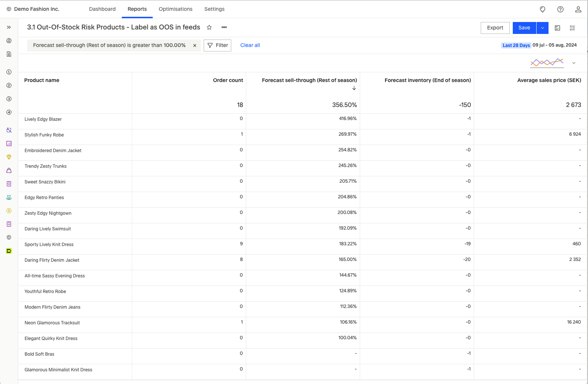588x384 pixels.
Task: Click the lightbulb icon in top bar
Action: pos(543,9)
